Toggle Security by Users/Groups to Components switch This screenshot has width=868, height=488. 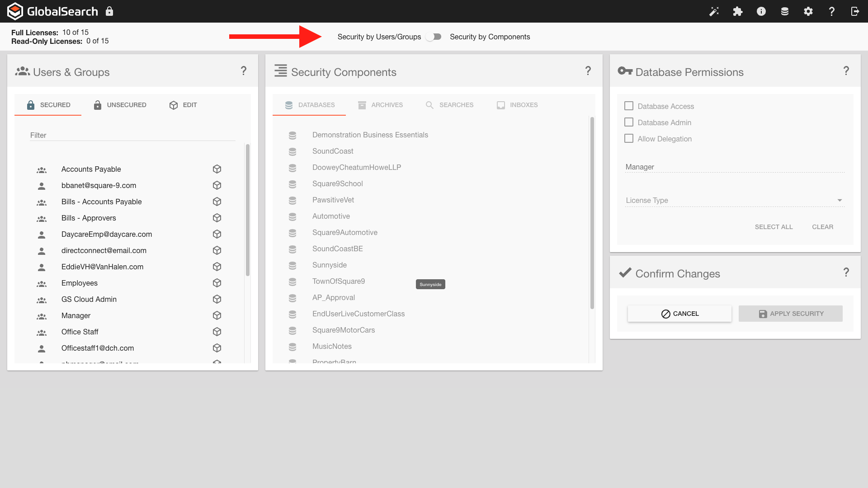pyautogui.click(x=434, y=37)
